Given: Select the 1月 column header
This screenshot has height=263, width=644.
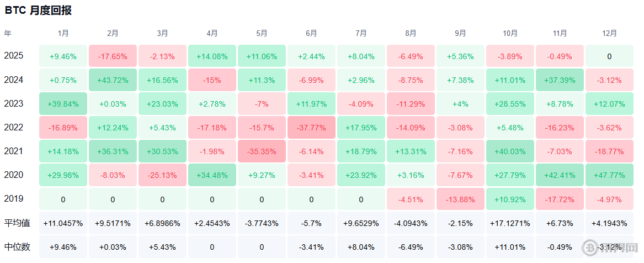Looking at the screenshot, I should click(x=63, y=33).
